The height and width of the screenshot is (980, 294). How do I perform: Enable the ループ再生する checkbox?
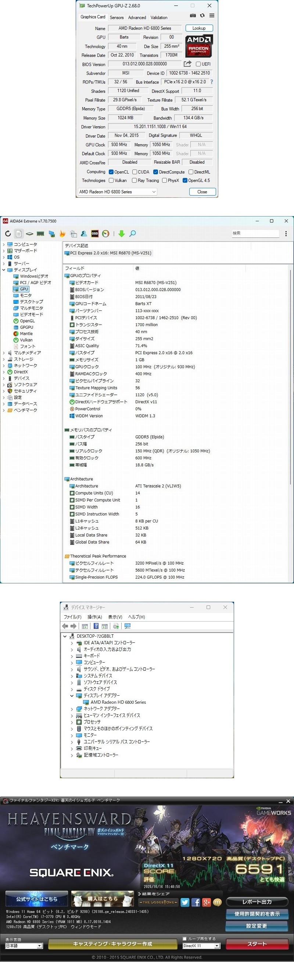click(x=185, y=939)
